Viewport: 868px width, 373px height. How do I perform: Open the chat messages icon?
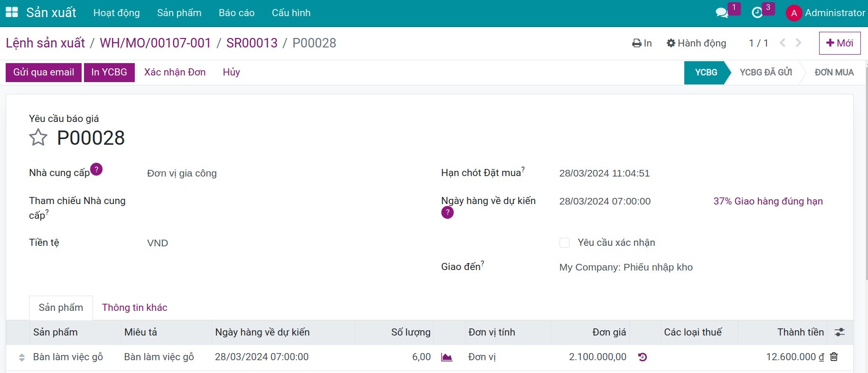pos(722,13)
